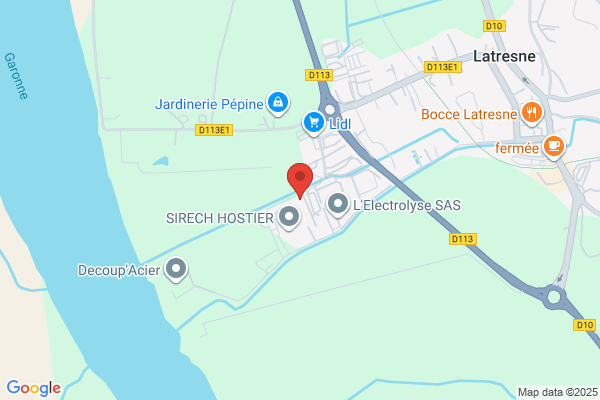
Task: Open the fermée coffee cup icon
Action: tap(554, 147)
